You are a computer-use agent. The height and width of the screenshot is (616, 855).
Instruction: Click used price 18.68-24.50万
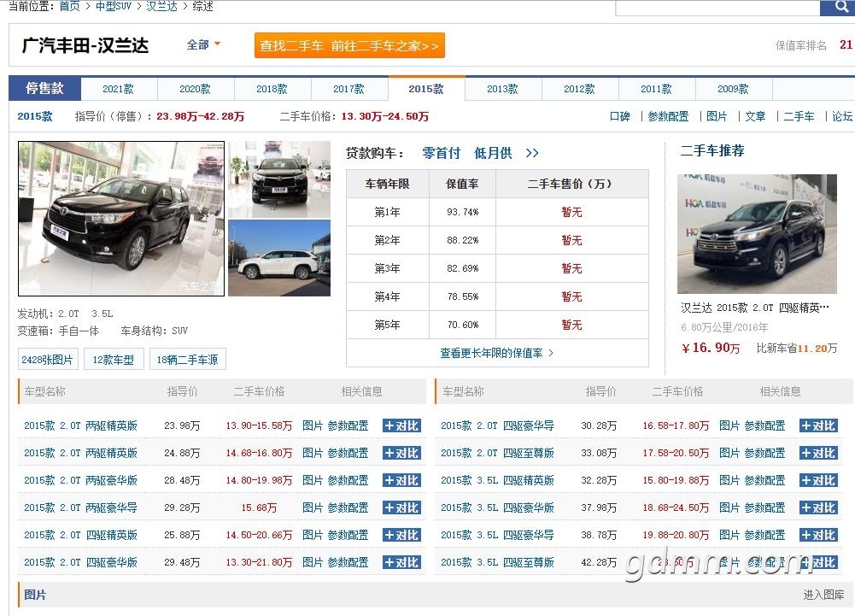[676, 507]
